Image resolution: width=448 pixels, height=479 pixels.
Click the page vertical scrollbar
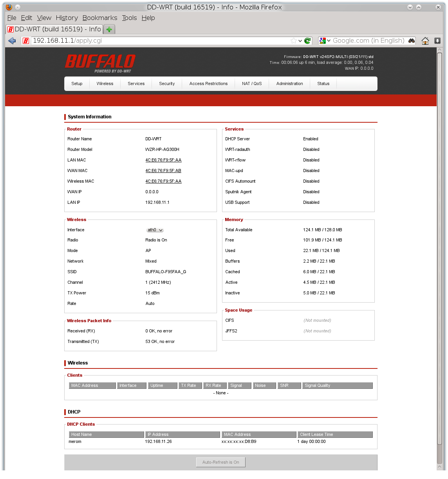pyautogui.click(x=439, y=249)
